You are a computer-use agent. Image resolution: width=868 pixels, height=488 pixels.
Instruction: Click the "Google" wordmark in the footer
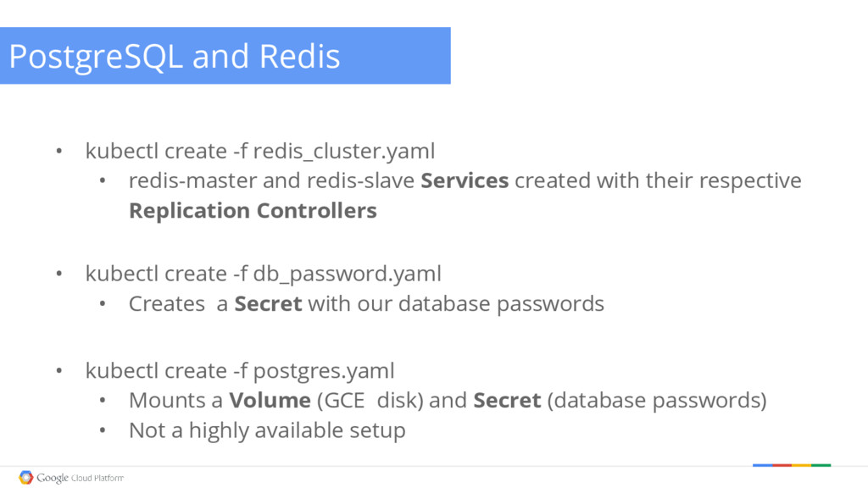coord(53,478)
